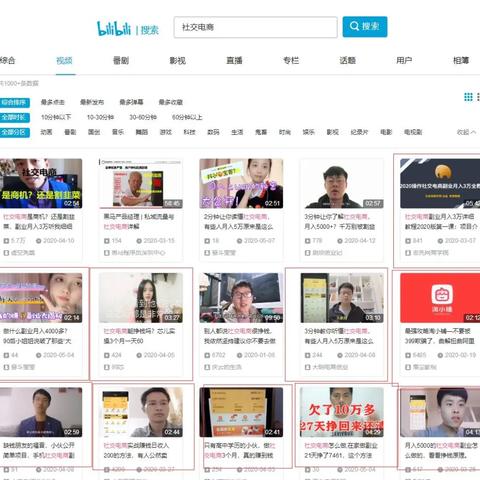Viewport: 480px width, 480px height.
Task: Switch to the 直播 tab
Action: (234, 60)
